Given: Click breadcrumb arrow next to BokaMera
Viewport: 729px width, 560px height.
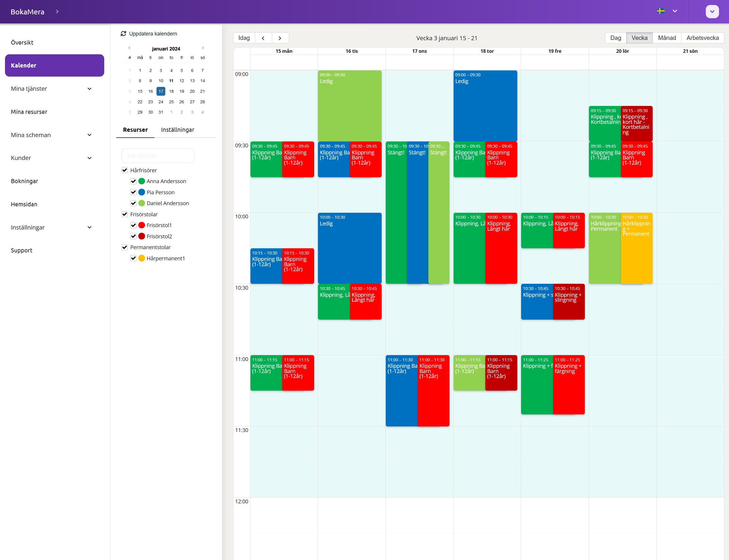Looking at the screenshot, I should tap(57, 12).
